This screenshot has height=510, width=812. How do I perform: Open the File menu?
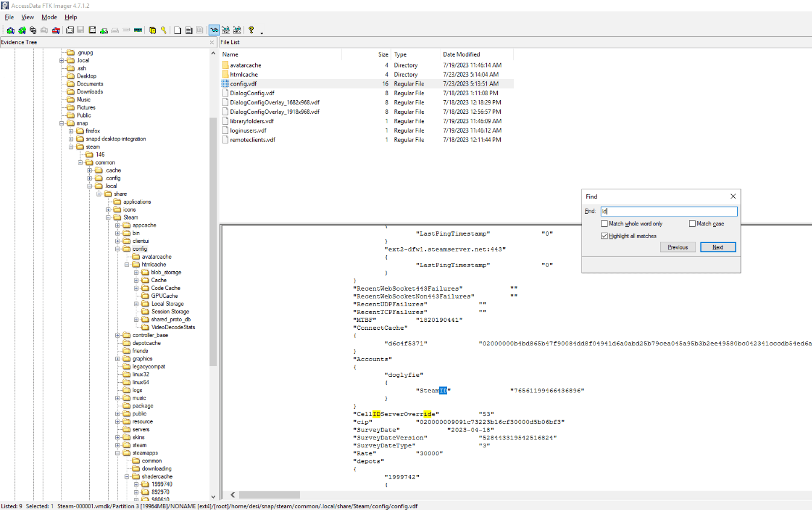pyautogui.click(x=9, y=17)
